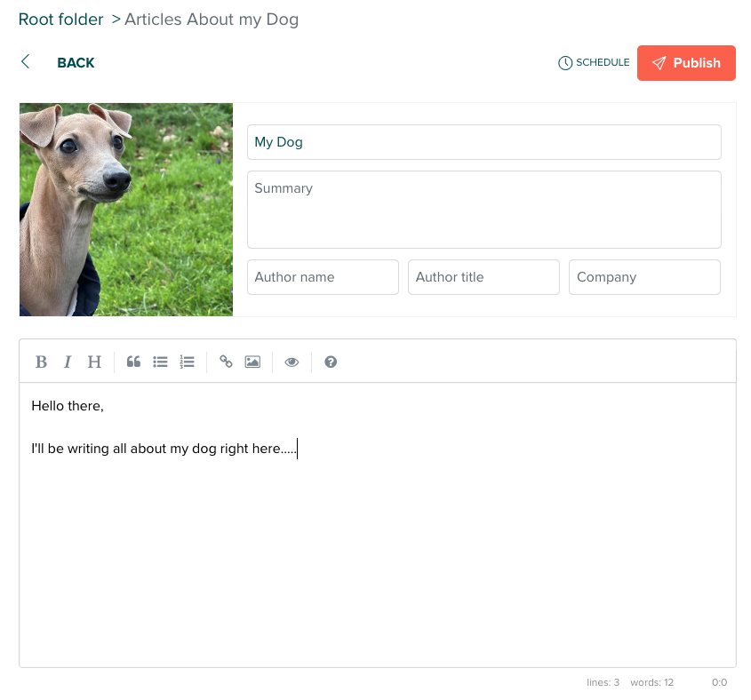This screenshot has width=751, height=700.
Task: Go back using the BACK link
Action: [x=76, y=62]
